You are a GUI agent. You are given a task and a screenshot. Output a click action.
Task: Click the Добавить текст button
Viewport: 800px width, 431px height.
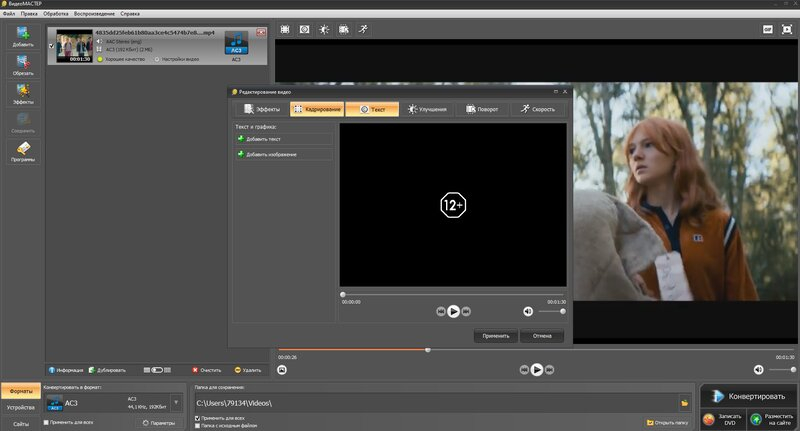(284, 139)
